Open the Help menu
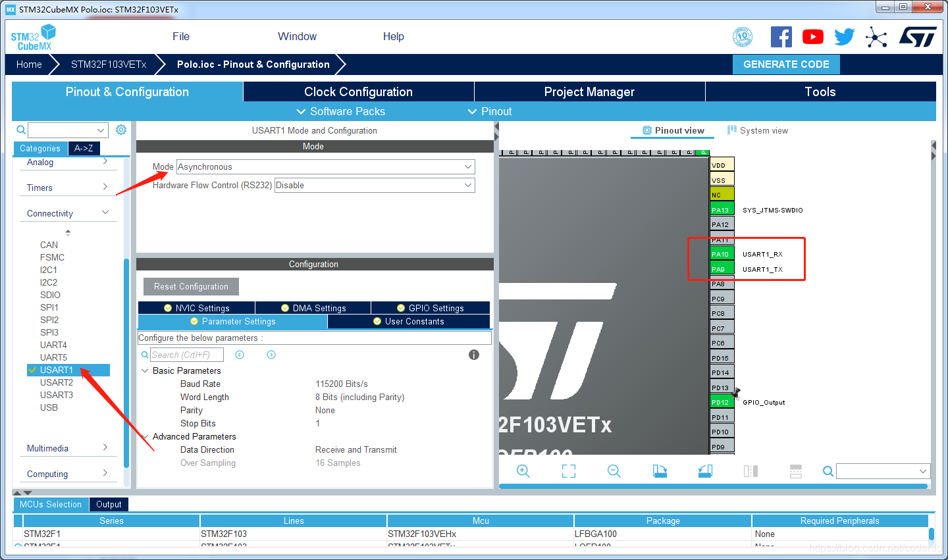Viewport: 948px width, 560px height. [394, 37]
